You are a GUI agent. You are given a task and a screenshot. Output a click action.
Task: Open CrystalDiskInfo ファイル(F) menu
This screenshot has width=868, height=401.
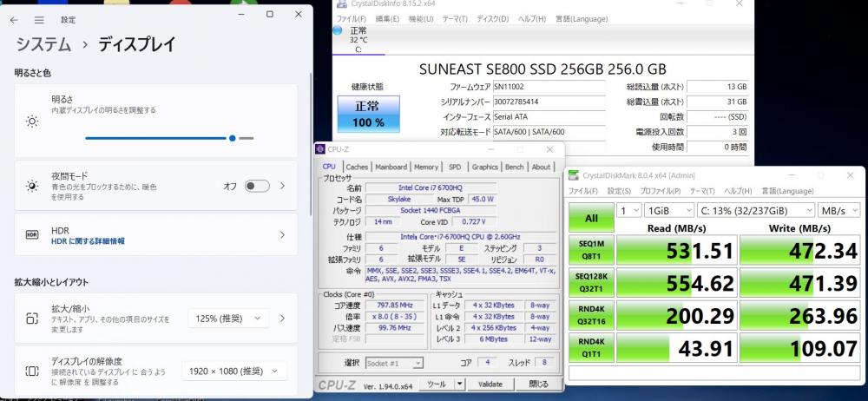(x=352, y=19)
